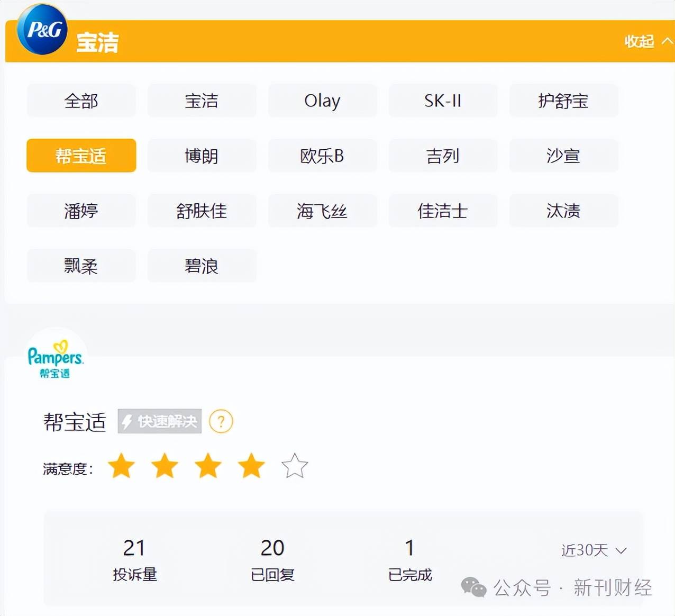
Task: Click the fourth satisfaction star
Action: point(251,466)
